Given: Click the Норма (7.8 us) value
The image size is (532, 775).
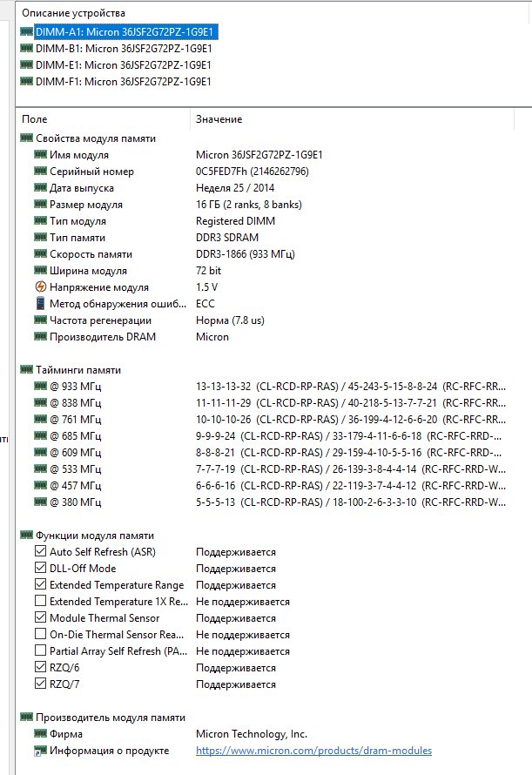Looking at the screenshot, I should pos(230,320).
